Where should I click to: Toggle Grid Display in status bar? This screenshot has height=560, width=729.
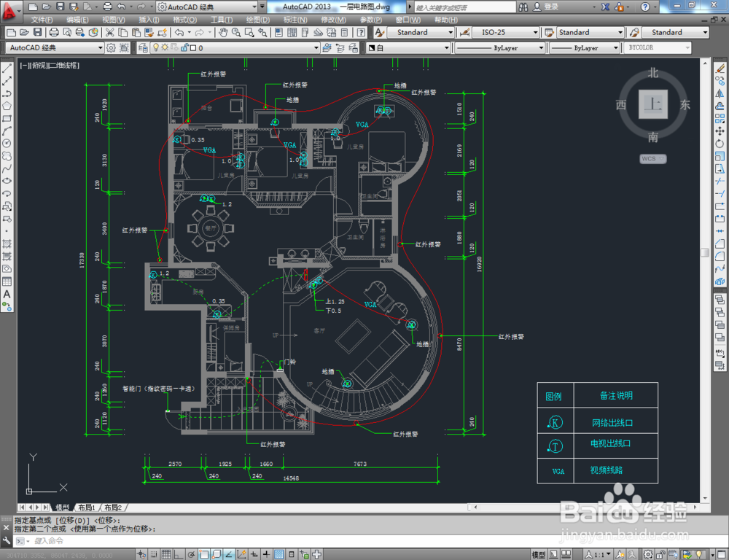(x=166, y=554)
